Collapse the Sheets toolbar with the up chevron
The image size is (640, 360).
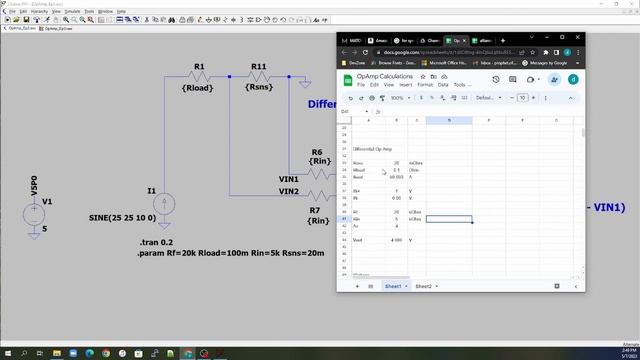pos(570,98)
